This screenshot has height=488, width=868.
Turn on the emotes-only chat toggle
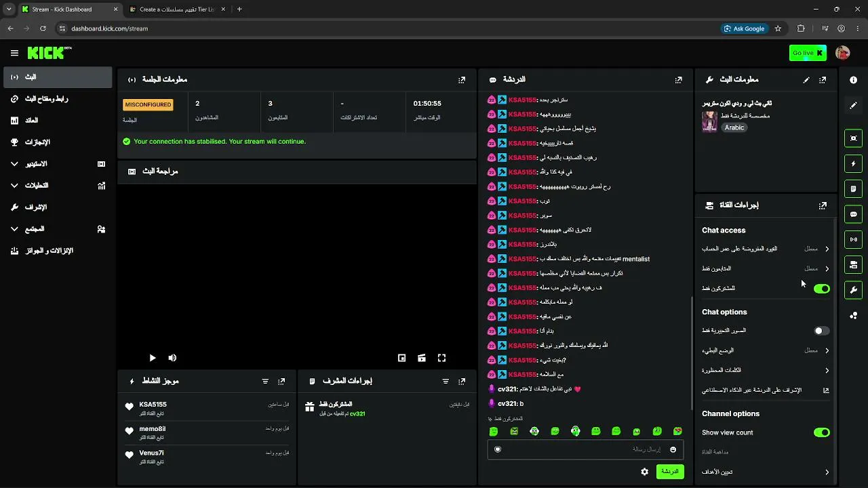[x=822, y=331]
